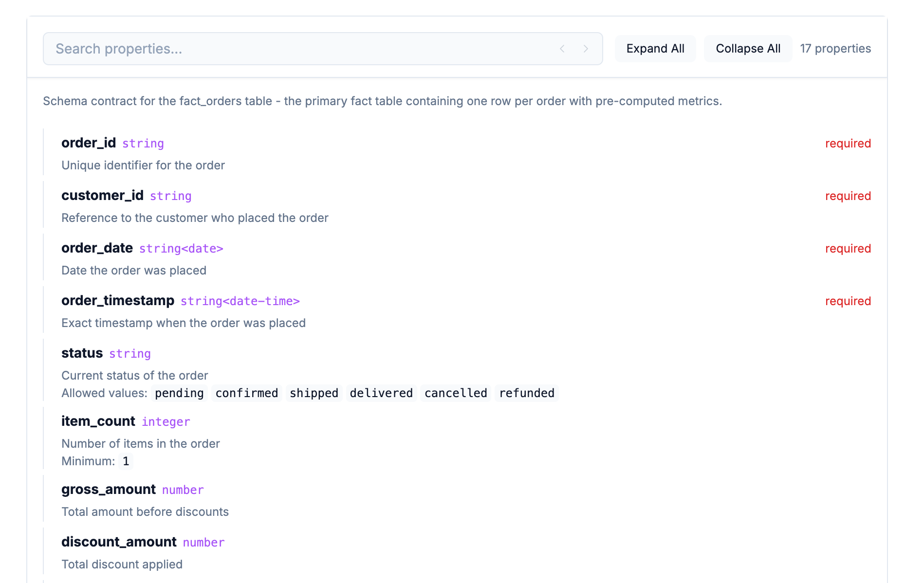The width and height of the screenshot is (924, 583).
Task: Click the pending allowed value tag
Action: [x=179, y=393]
